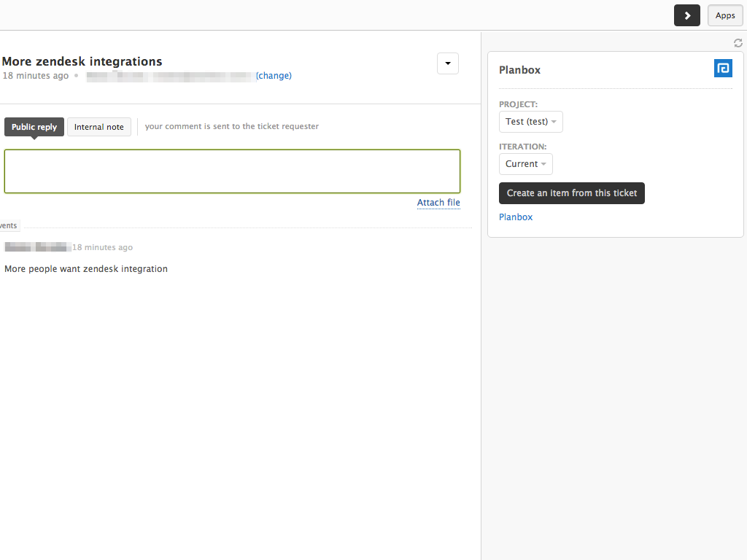The image size is (747, 560).
Task: Expand the Project dropdown showing Test (test)
Action: pos(530,122)
